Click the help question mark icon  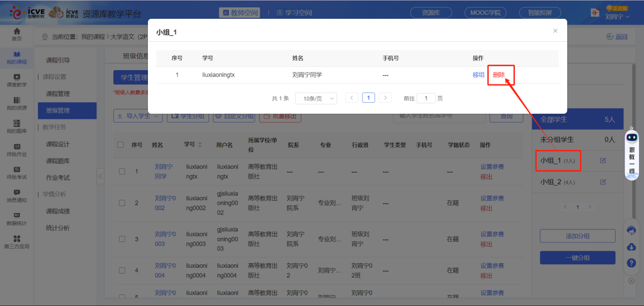pyautogui.click(x=631, y=263)
